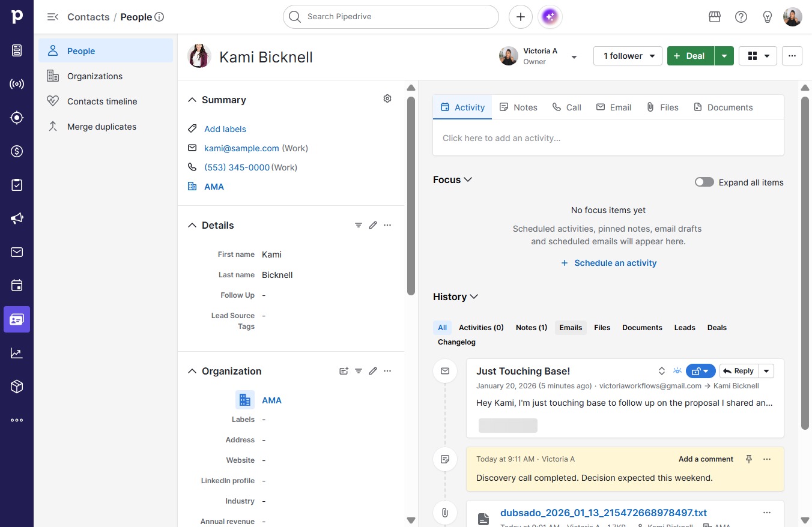Open Campaigns megaphone icon in sidebar

coord(17,218)
